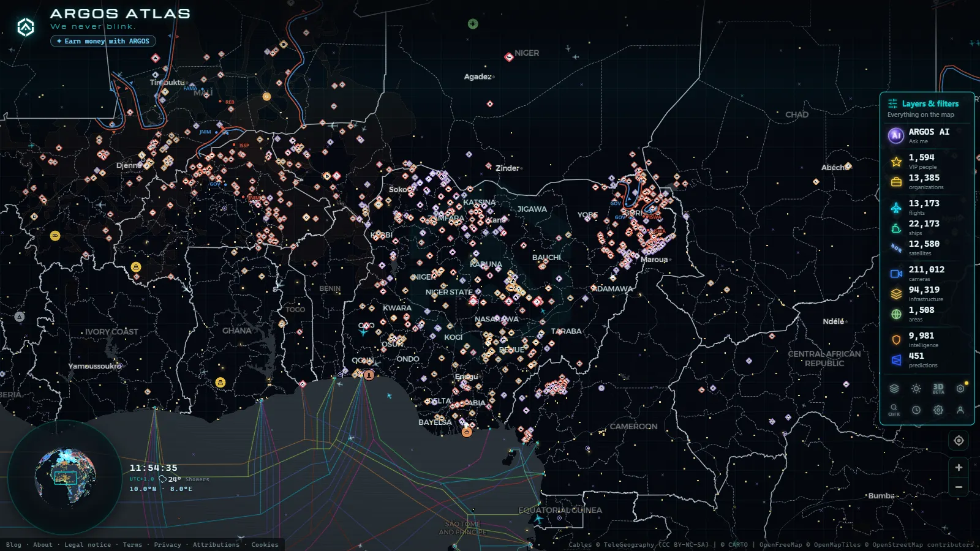Toggle the cameras layer icon
Viewport: 980px width, 551px height.
click(896, 274)
